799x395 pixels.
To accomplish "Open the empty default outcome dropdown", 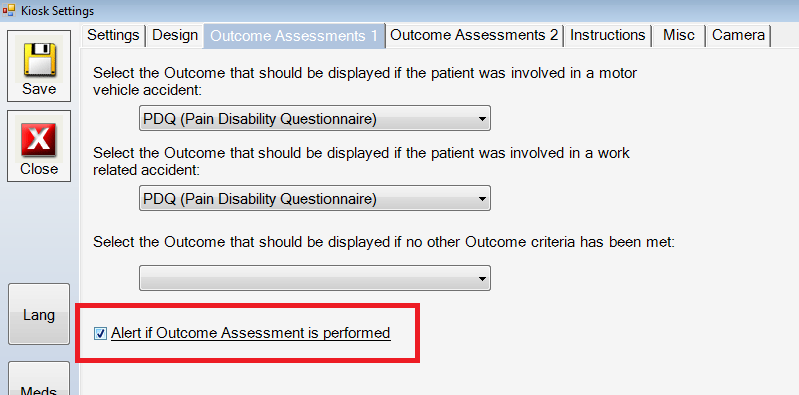I will 314,278.
